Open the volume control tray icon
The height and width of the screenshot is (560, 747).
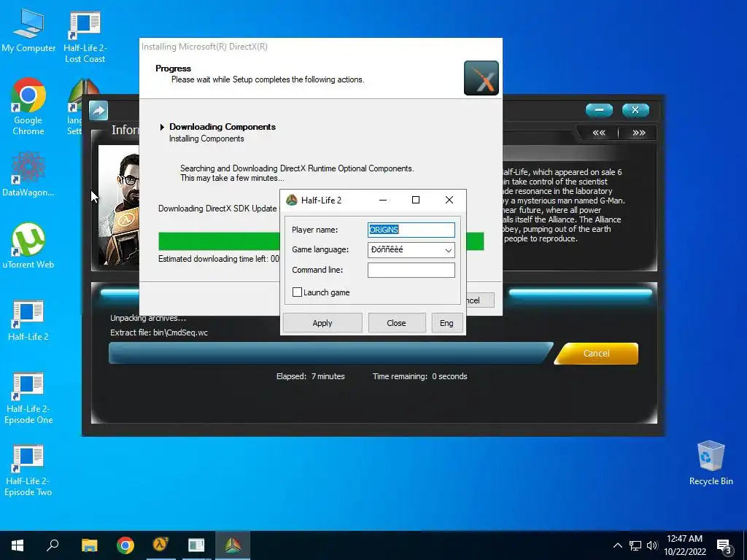click(652, 545)
